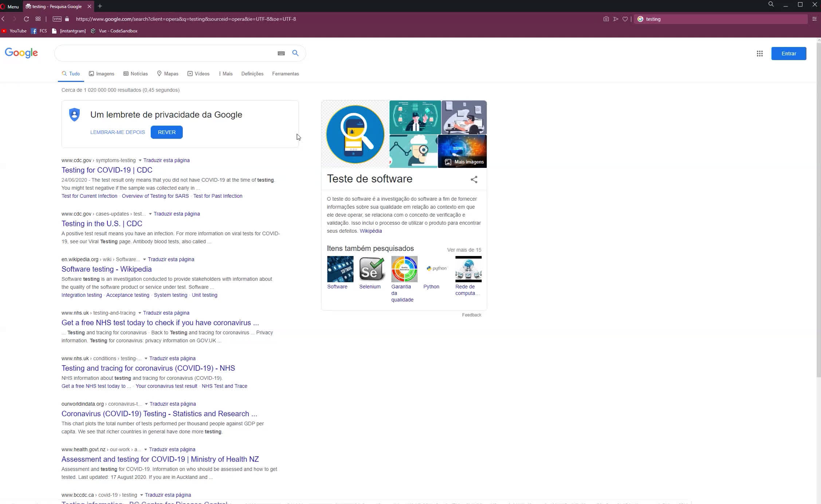Open the Definições dropdown
Image resolution: width=821 pixels, height=504 pixels.
[x=252, y=74]
